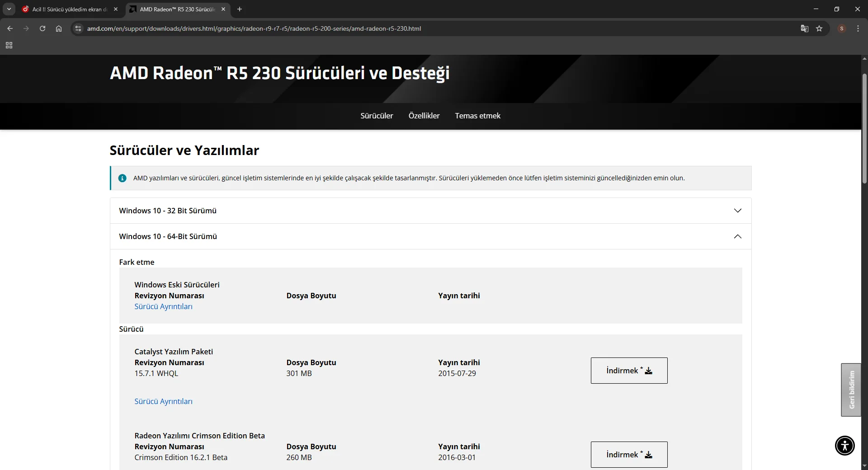Click the 'Crimson Edition 16.2.1 Beta' revision value
868x470 pixels.
pyautogui.click(x=181, y=457)
